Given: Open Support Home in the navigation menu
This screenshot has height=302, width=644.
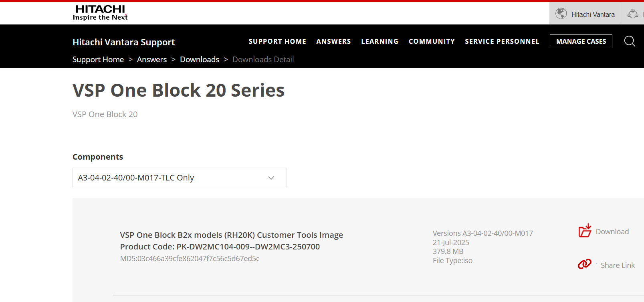Looking at the screenshot, I should (277, 41).
